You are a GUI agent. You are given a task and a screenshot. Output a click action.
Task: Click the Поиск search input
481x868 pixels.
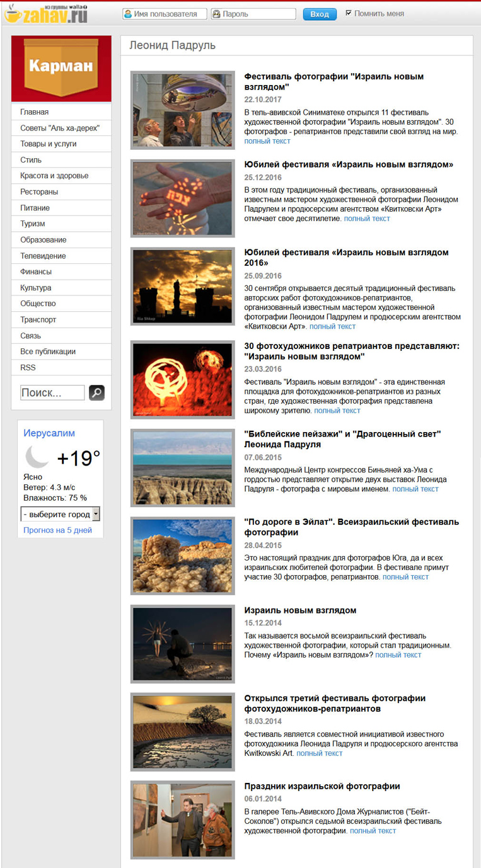point(52,392)
